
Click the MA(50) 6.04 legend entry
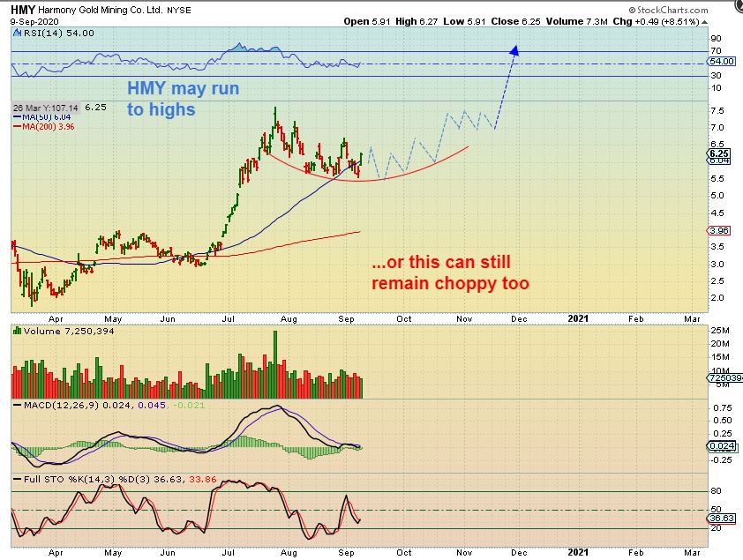click(x=42, y=117)
